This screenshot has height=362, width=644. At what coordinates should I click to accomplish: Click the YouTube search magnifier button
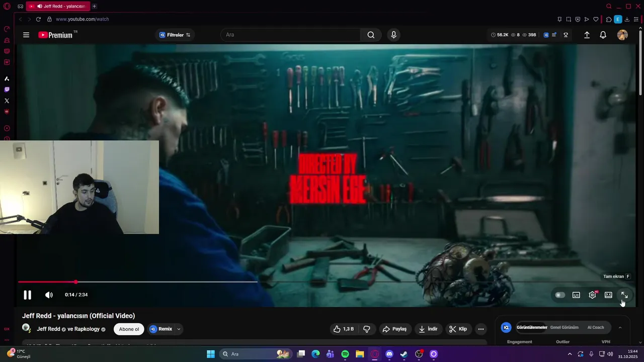coord(371,35)
